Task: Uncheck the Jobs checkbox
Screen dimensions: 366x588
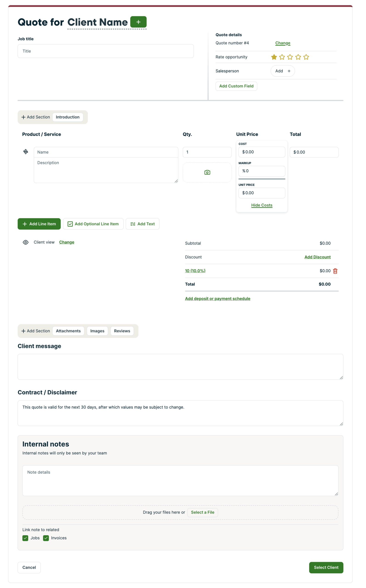Action: point(25,538)
